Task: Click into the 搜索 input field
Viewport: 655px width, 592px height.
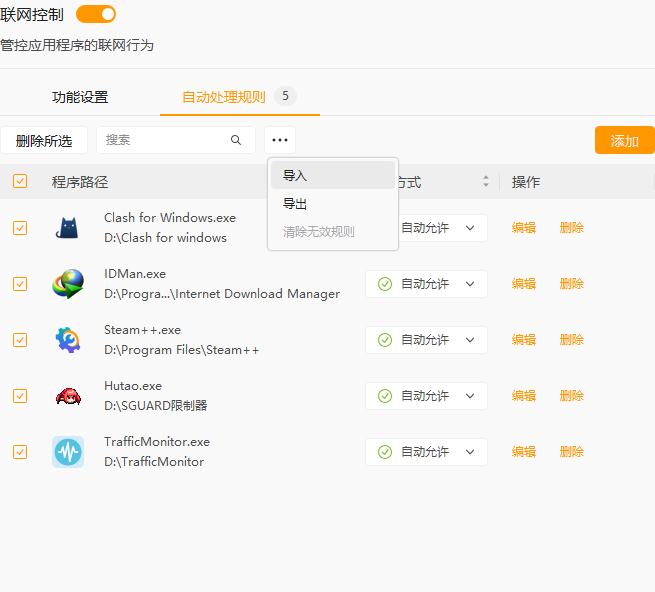Action: [165, 140]
